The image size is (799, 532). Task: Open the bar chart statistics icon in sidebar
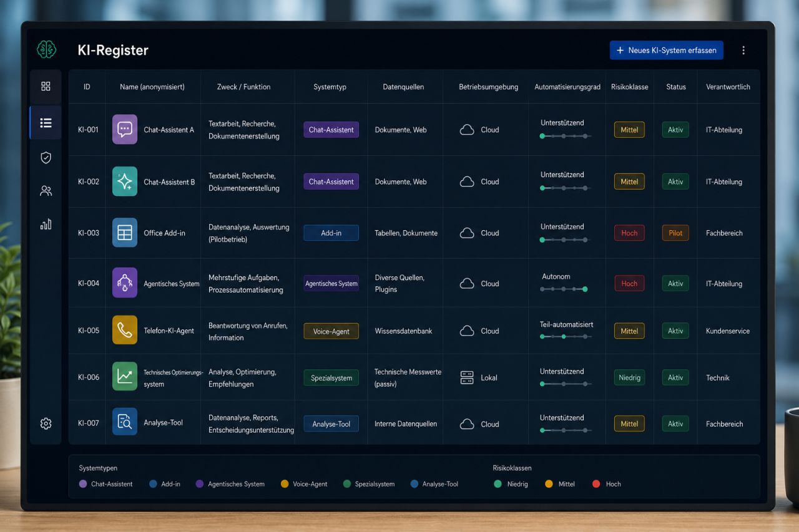[46, 224]
